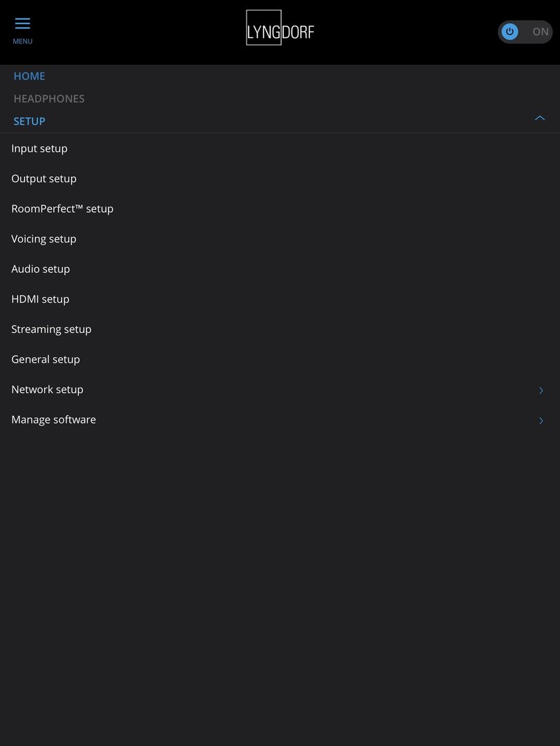Open Manage software
Viewport: 560px width, 746px height.
point(53,419)
